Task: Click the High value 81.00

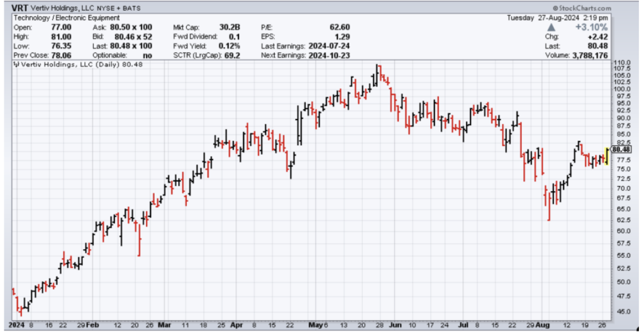Action: (61, 37)
